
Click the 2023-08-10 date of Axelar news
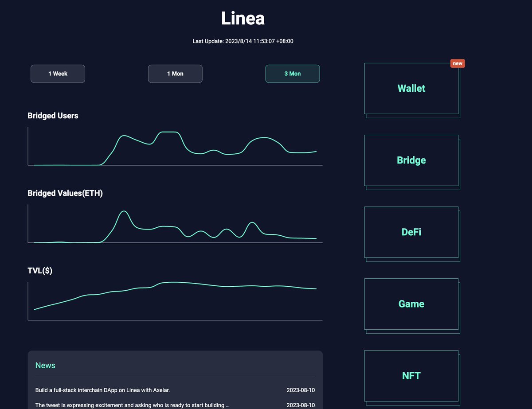[301, 390]
